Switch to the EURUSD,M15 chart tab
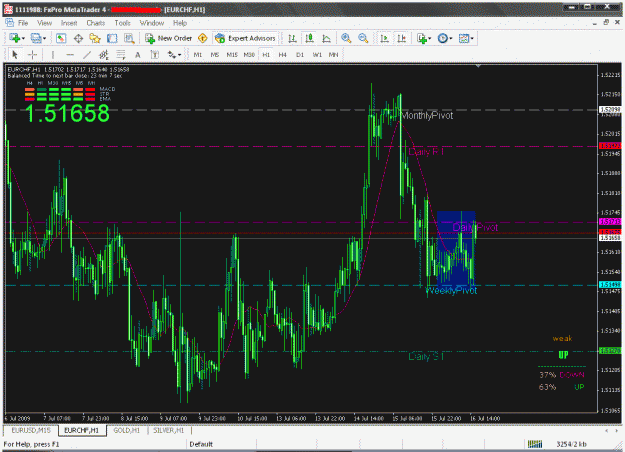625x452 pixels. 31,430
